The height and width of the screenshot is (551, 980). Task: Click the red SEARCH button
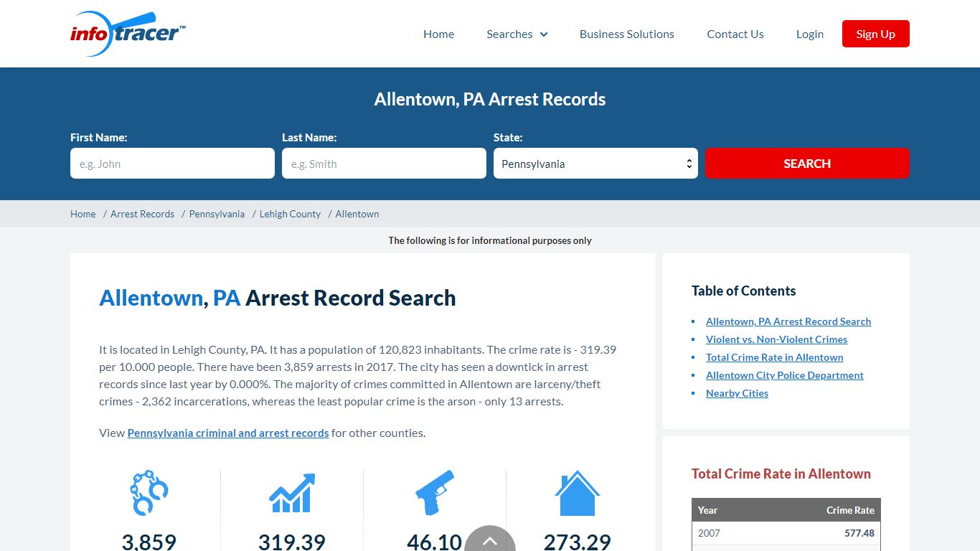(807, 164)
